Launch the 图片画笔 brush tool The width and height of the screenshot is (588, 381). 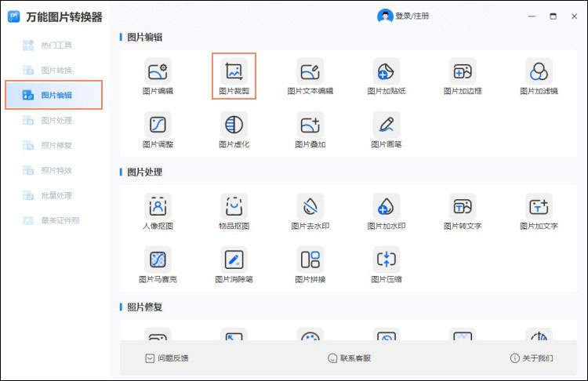387,125
